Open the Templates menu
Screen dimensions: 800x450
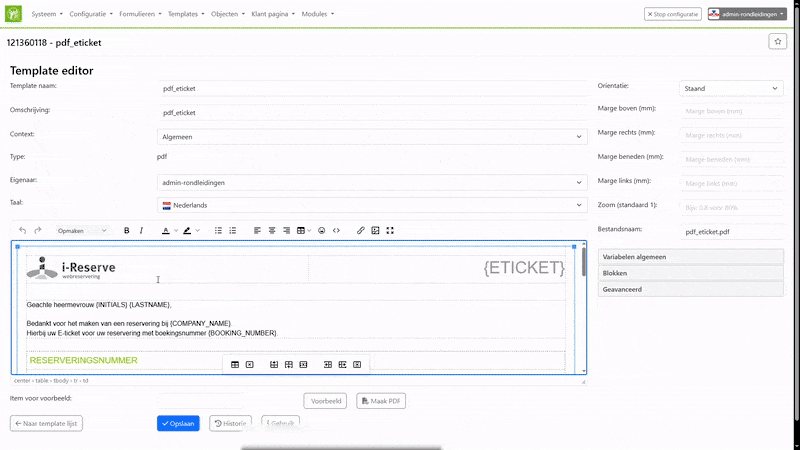pyautogui.click(x=185, y=14)
